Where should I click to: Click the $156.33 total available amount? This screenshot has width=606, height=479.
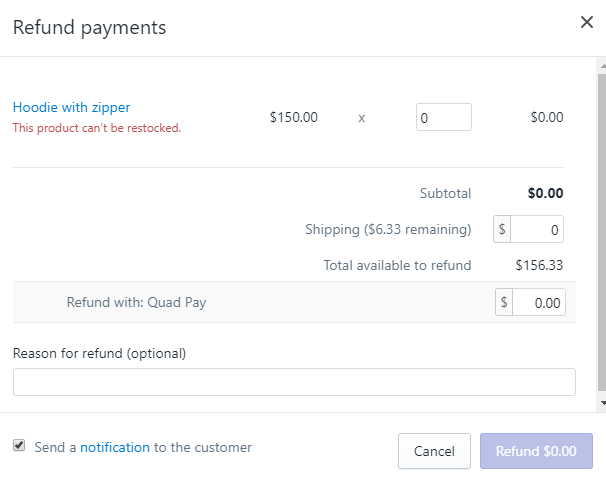pyautogui.click(x=539, y=266)
